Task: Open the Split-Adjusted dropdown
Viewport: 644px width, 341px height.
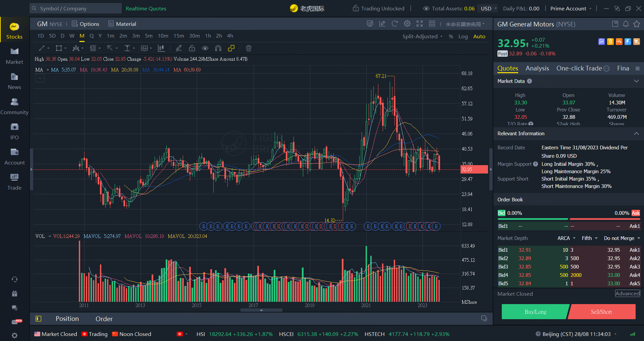Action: point(423,36)
